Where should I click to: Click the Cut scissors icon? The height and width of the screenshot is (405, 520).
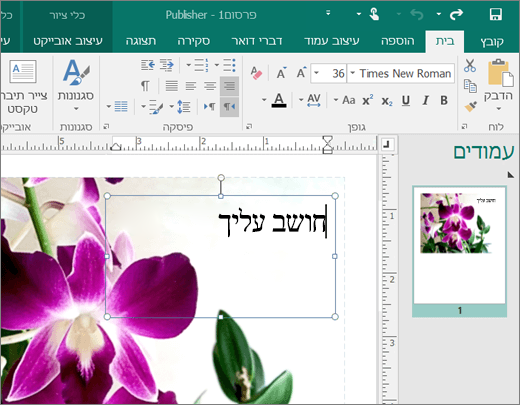[470, 65]
